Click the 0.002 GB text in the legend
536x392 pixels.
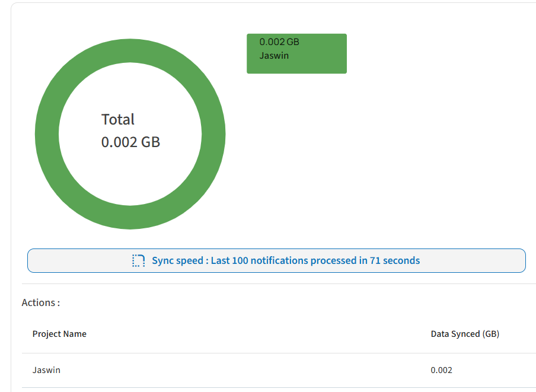pos(279,42)
